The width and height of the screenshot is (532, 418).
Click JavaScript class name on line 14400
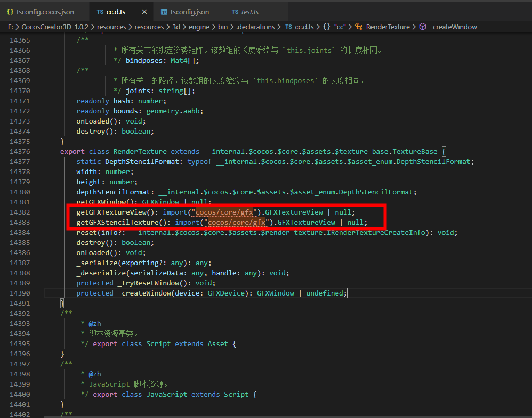[167, 395]
